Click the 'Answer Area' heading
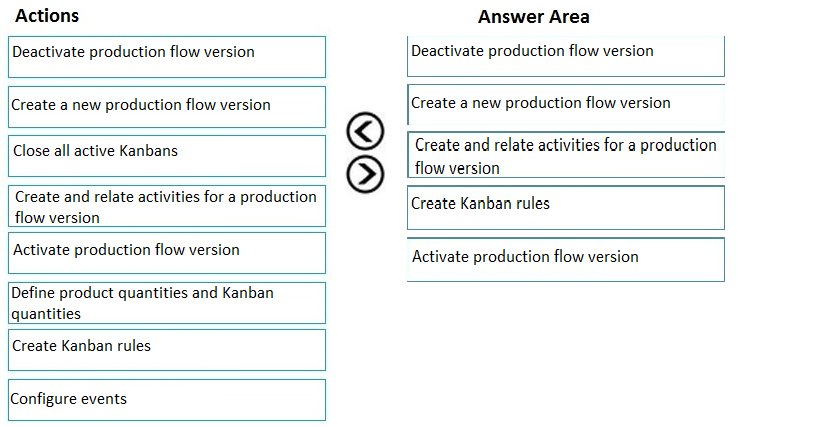Screen dimensions: 825x427 click(x=534, y=17)
